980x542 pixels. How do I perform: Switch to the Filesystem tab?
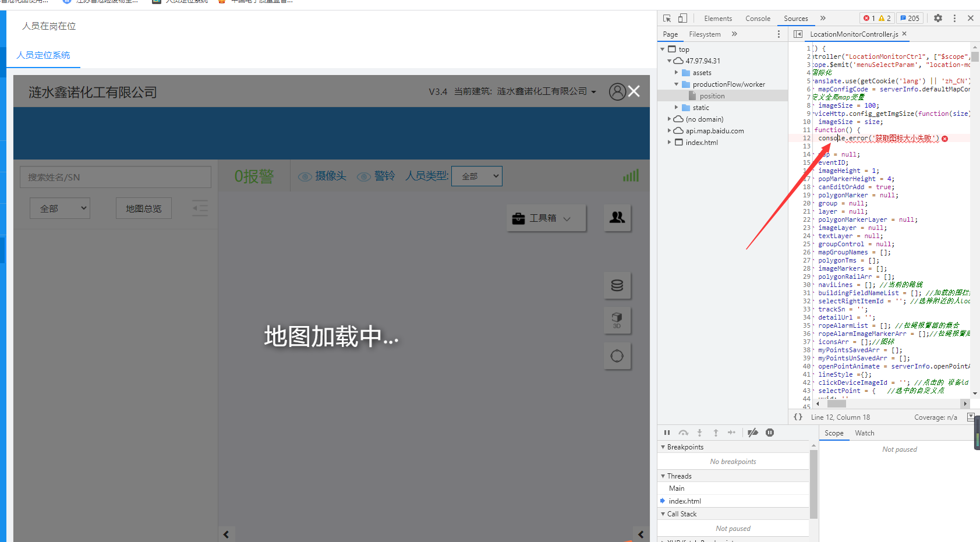tap(705, 34)
